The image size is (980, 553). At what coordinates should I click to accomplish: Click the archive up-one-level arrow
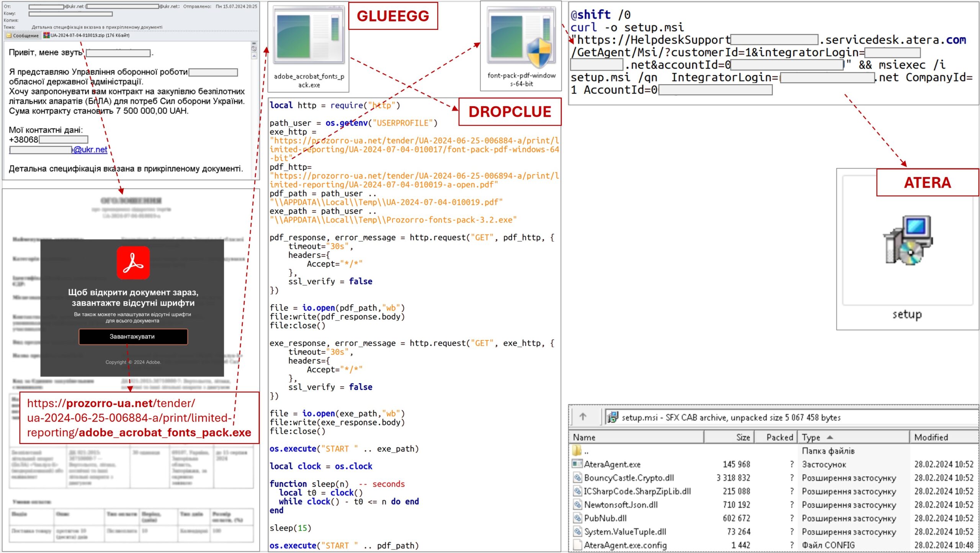point(583,417)
